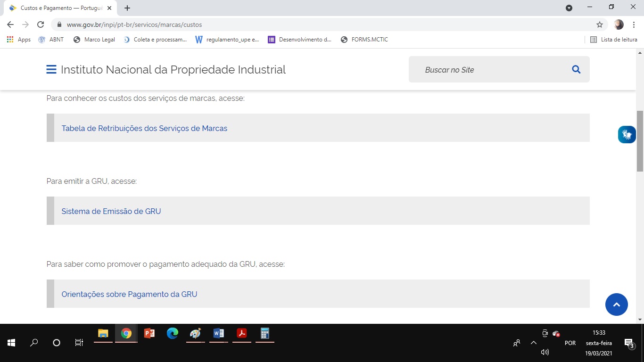Bookmark this page with the star icon
644x362 pixels.
point(600,25)
